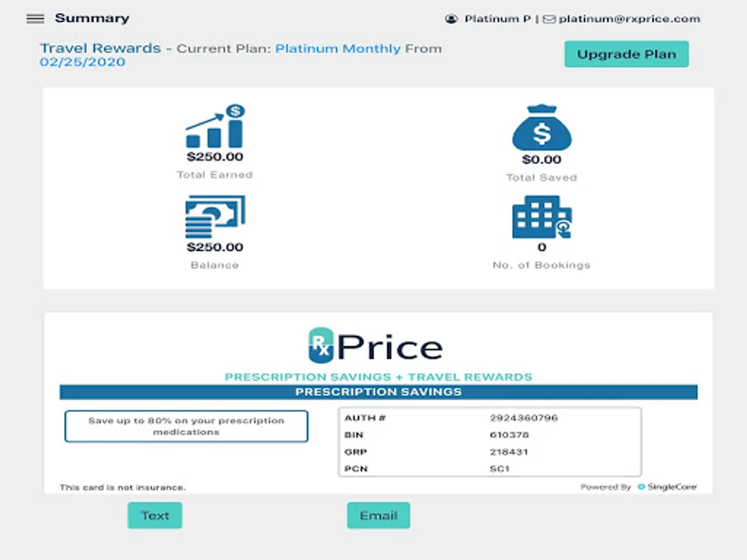This screenshot has height=560, width=747.
Task: Click the Powered By text
Action: [x=606, y=487]
